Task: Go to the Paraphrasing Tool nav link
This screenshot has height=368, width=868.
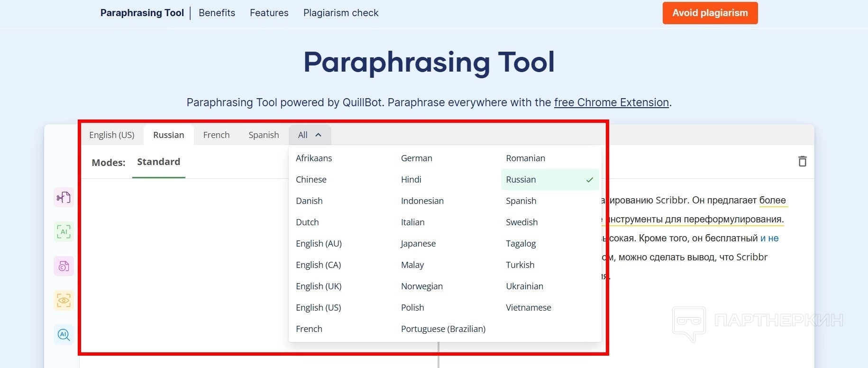Action: (142, 13)
